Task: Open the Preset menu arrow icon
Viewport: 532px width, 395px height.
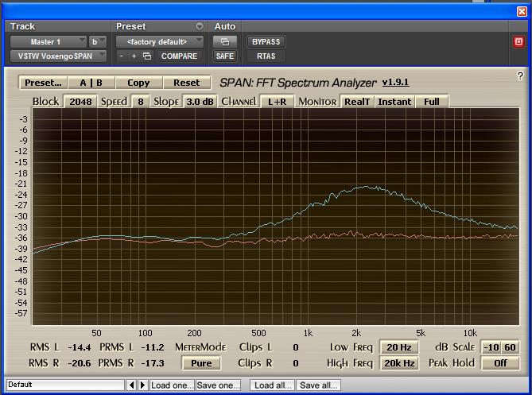Action: tap(200, 26)
